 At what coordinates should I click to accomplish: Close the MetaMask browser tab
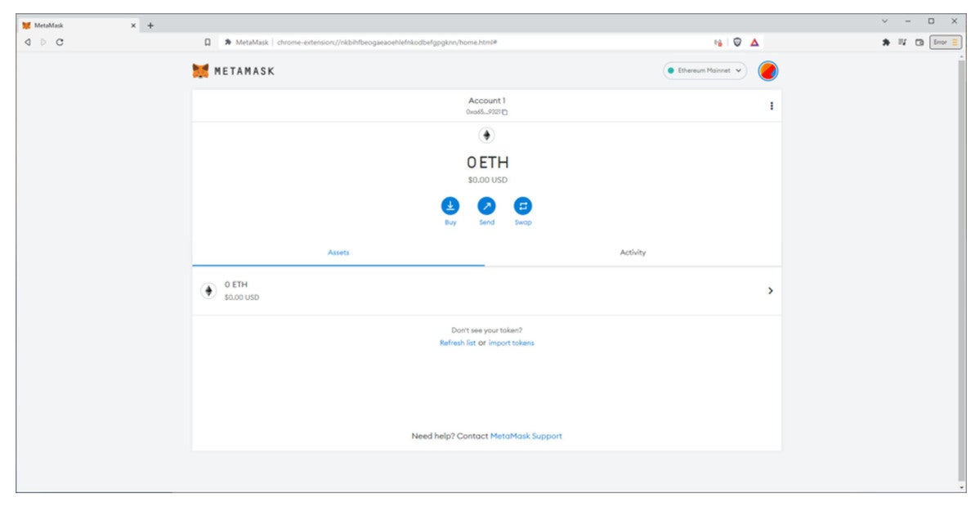tap(133, 25)
